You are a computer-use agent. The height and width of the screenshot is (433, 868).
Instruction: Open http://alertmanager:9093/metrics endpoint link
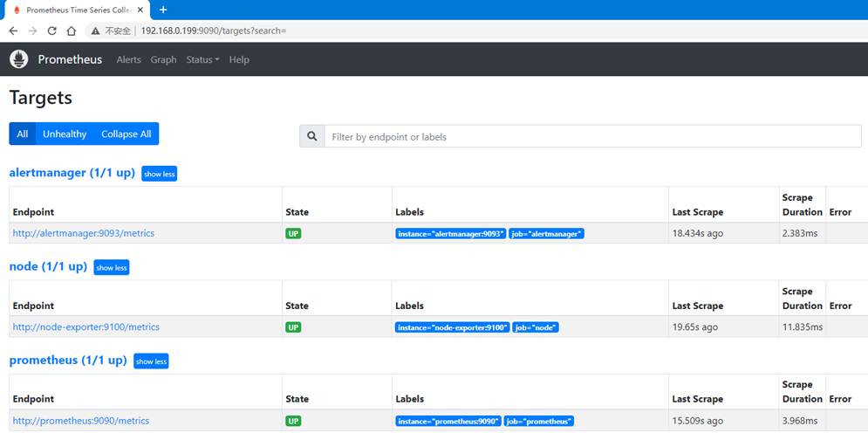[84, 234]
